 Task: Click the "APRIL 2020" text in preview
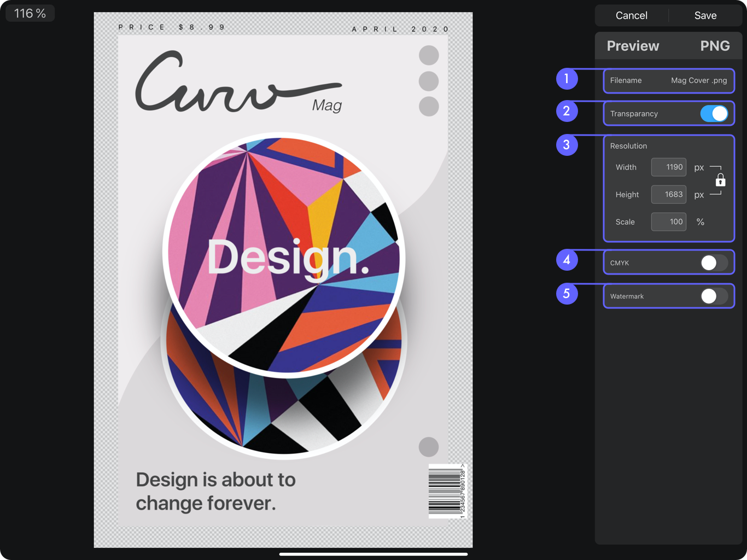tap(400, 29)
